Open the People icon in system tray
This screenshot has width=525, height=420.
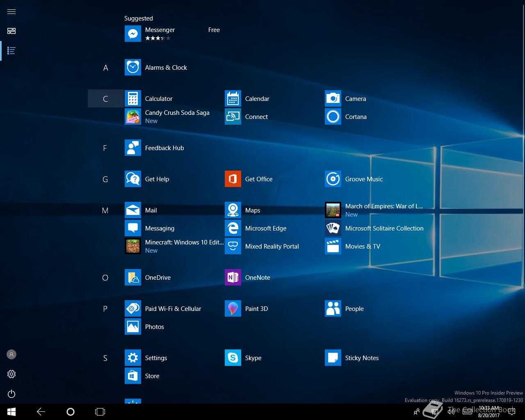[417, 412]
